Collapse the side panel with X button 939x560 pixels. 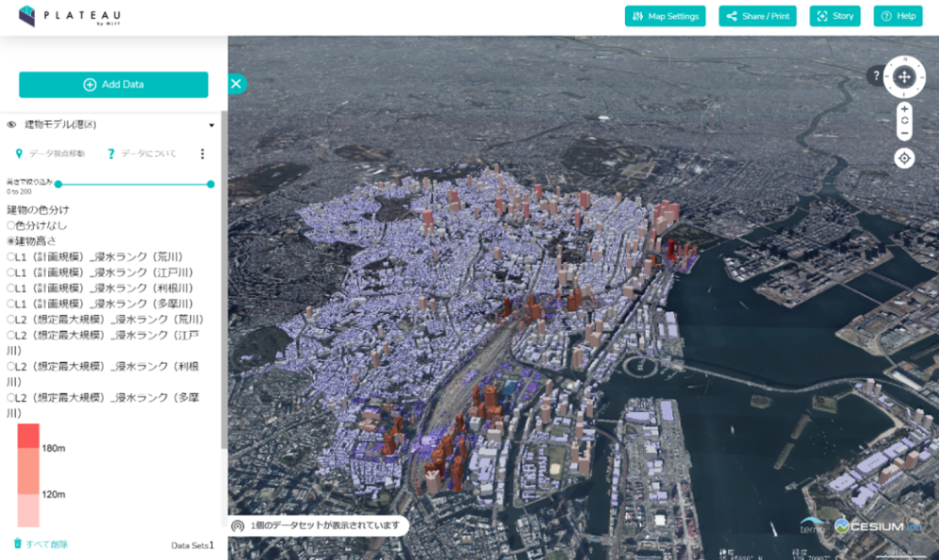pyautogui.click(x=237, y=84)
